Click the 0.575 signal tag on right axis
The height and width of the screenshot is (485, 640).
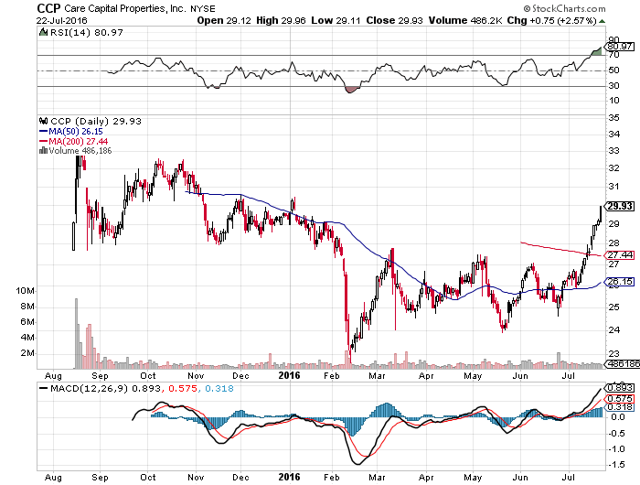point(620,398)
